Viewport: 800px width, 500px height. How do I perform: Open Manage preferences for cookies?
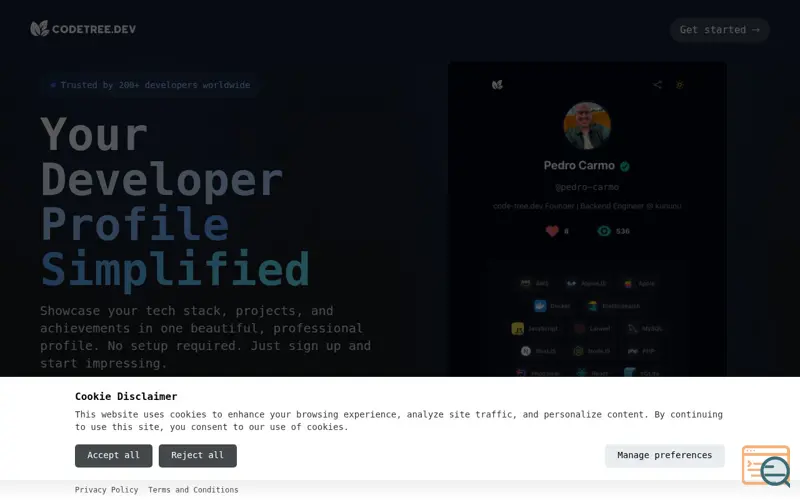click(664, 456)
